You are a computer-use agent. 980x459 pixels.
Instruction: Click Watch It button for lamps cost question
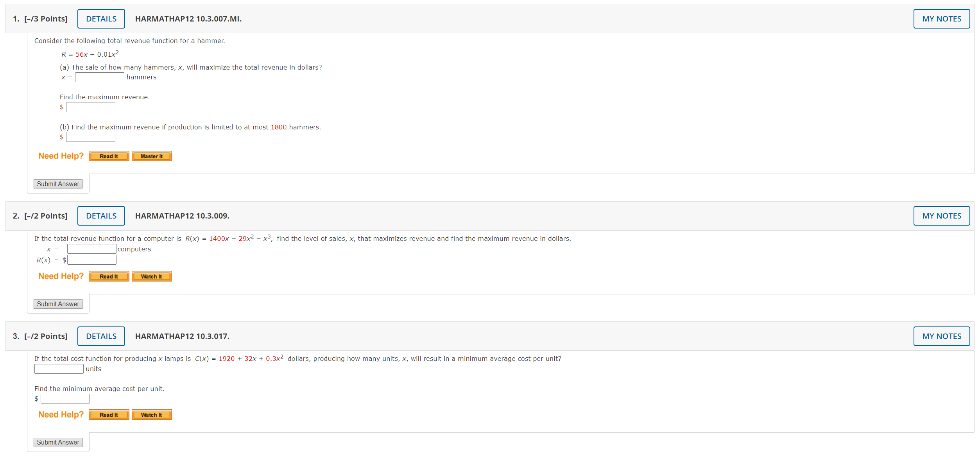[152, 415]
